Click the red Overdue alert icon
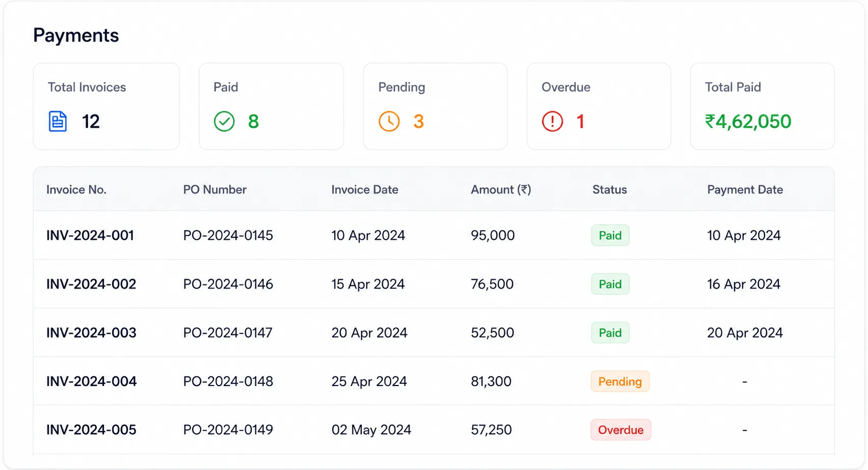 [x=553, y=121]
